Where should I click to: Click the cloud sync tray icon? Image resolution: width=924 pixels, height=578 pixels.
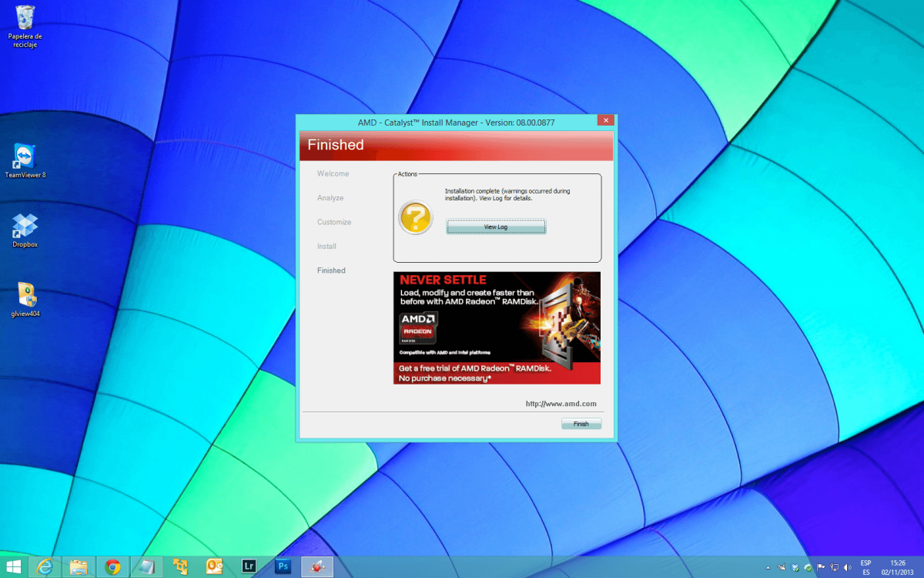point(808,567)
